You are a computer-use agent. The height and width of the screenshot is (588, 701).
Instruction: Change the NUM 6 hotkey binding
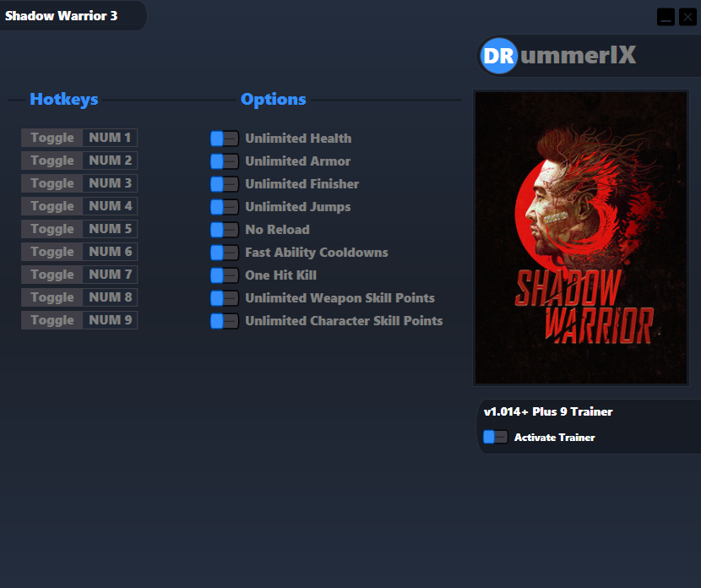110,252
